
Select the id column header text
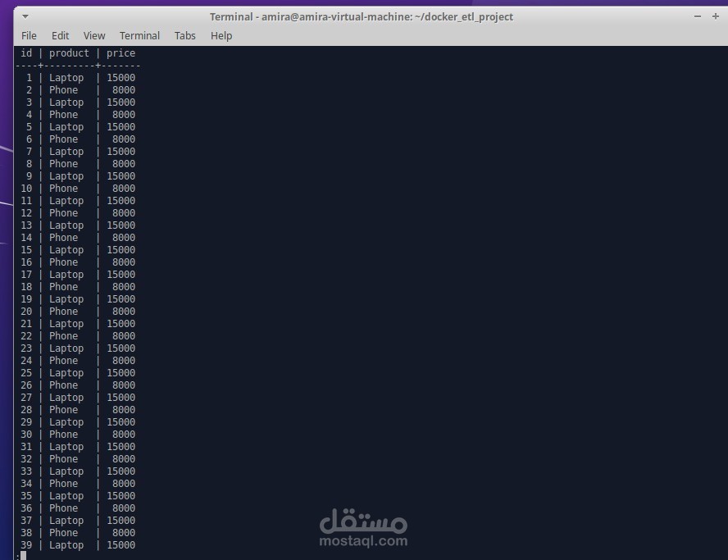tap(26, 52)
